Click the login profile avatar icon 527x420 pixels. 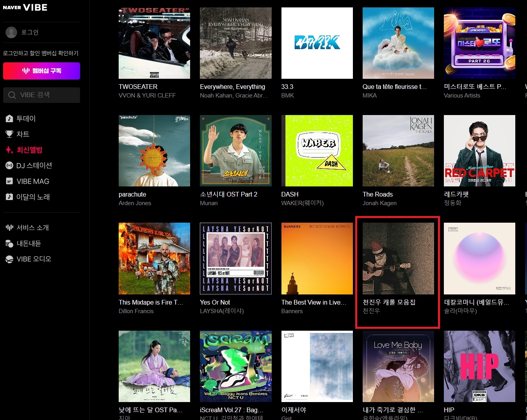11,32
